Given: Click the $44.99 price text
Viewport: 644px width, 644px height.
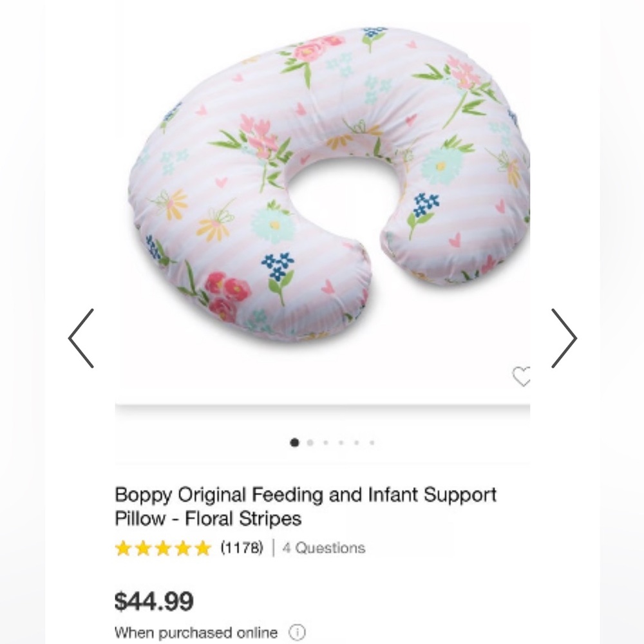Looking at the screenshot, I should point(155,600).
